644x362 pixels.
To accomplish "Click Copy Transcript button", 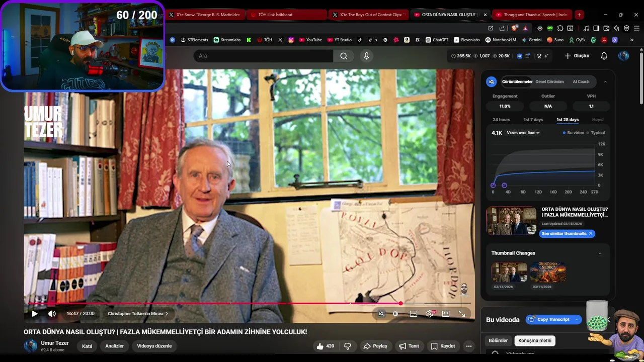I will point(553,319).
